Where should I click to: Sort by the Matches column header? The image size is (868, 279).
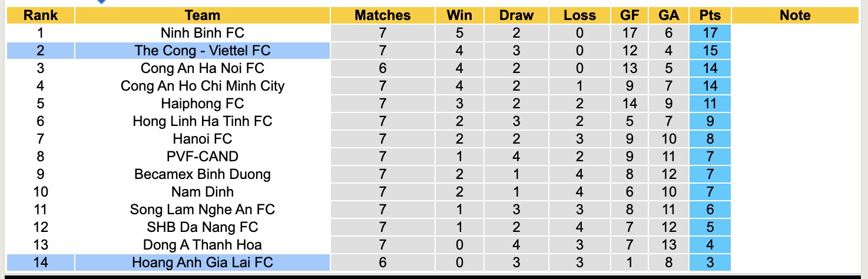click(x=382, y=15)
